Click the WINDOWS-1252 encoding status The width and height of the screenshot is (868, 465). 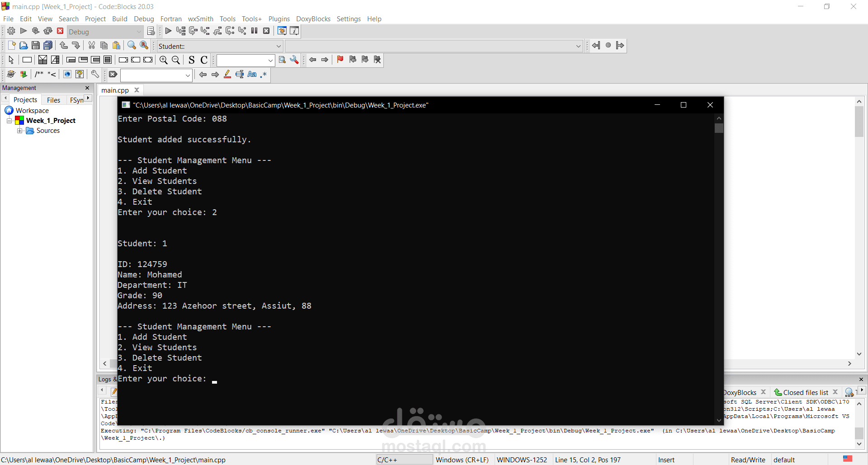tap(522, 460)
